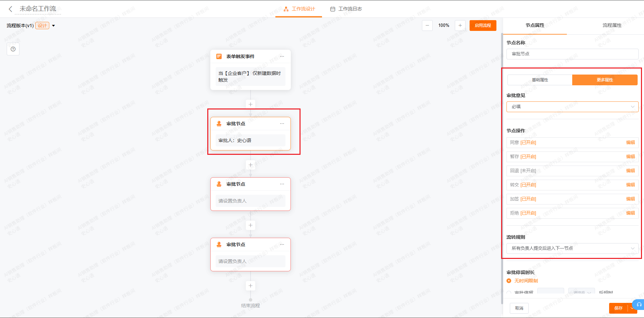Zoom out with the minus icon

[427, 26]
